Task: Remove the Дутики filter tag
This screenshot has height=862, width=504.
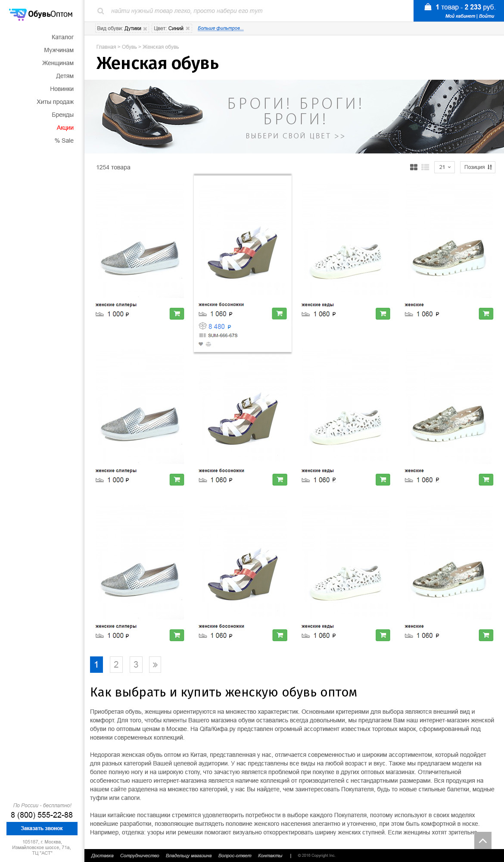Action: click(x=145, y=29)
